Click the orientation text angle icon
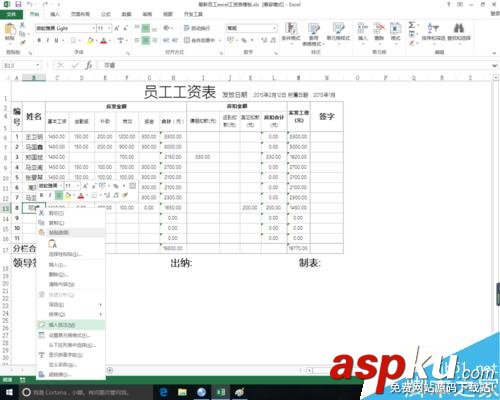 pos(167,28)
